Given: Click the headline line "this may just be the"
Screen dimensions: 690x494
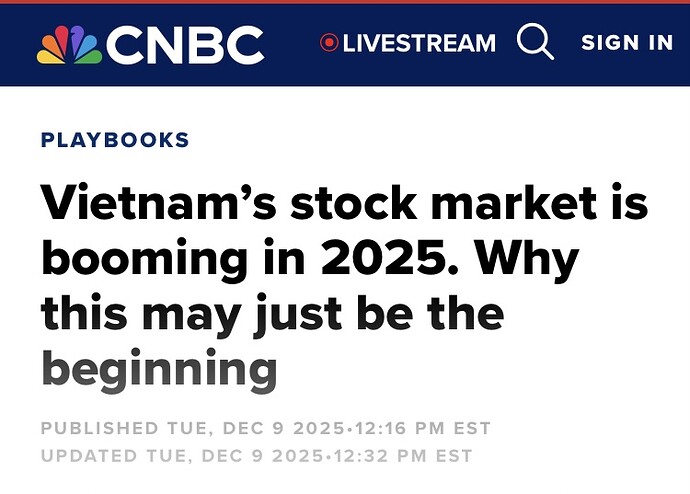Looking at the screenshot, I should click(272, 314).
